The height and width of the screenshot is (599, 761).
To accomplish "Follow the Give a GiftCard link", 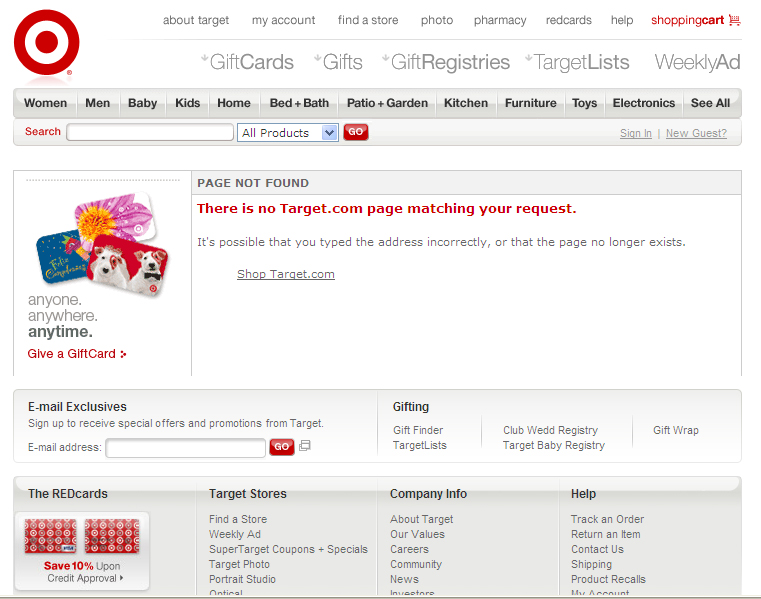I will coord(76,354).
